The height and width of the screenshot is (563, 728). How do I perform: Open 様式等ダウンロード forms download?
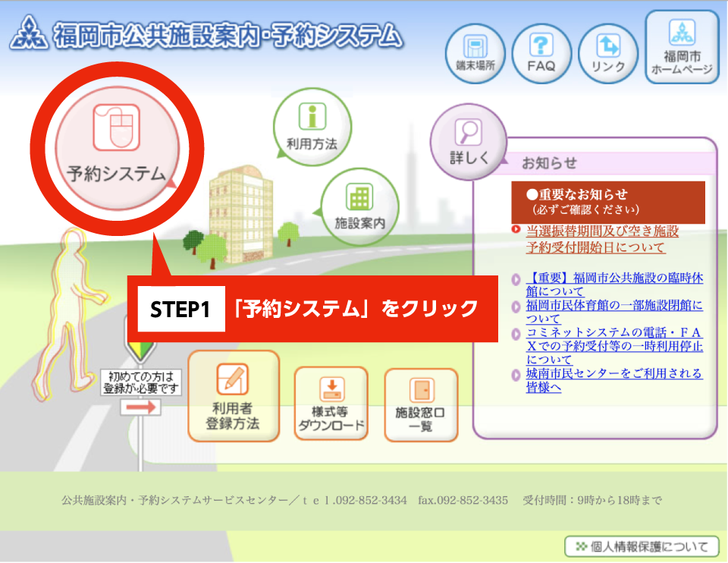tap(331, 404)
